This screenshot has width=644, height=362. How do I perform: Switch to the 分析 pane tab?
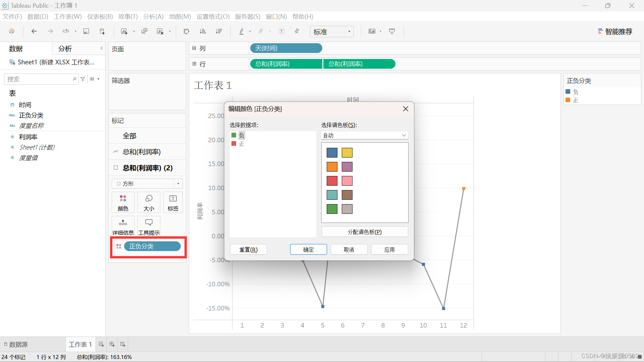pyautogui.click(x=65, y=49)
